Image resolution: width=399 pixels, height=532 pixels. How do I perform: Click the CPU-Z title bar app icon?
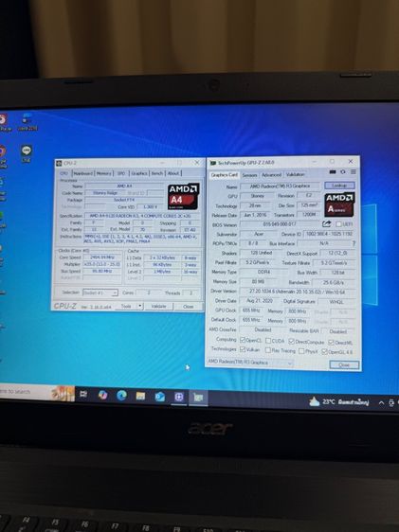point(59,163)
